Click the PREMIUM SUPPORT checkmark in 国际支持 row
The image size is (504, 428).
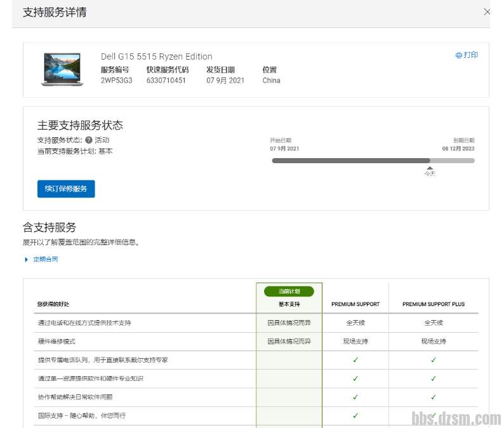coord(355,415)
